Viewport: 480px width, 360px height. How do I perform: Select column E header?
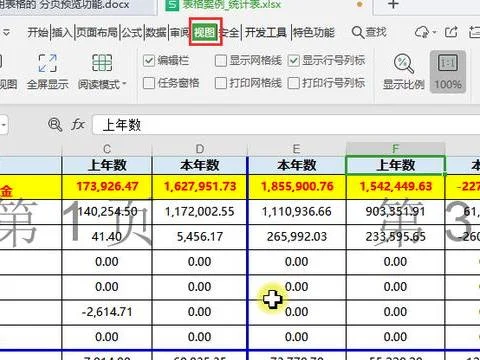coord(296,149)
